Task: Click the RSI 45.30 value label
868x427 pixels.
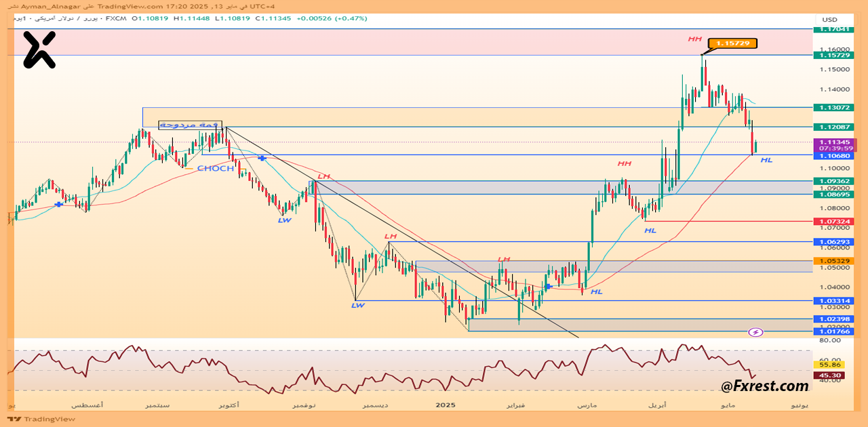Action: click(829, 375)
